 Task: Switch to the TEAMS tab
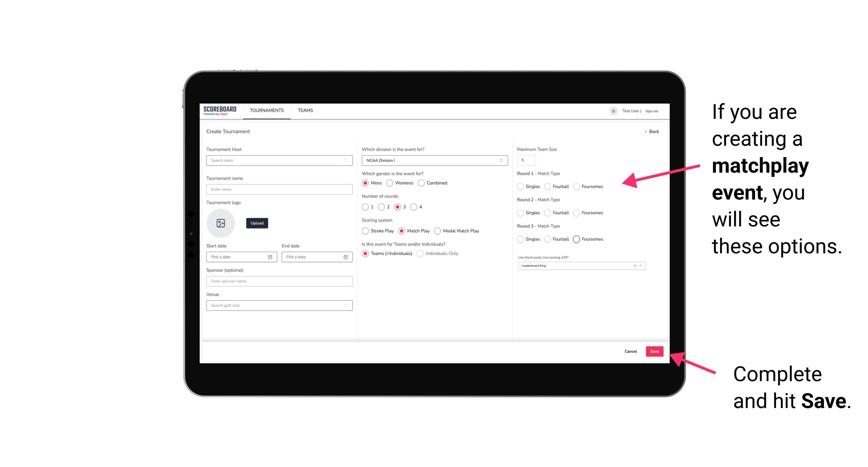pos(305,110)
